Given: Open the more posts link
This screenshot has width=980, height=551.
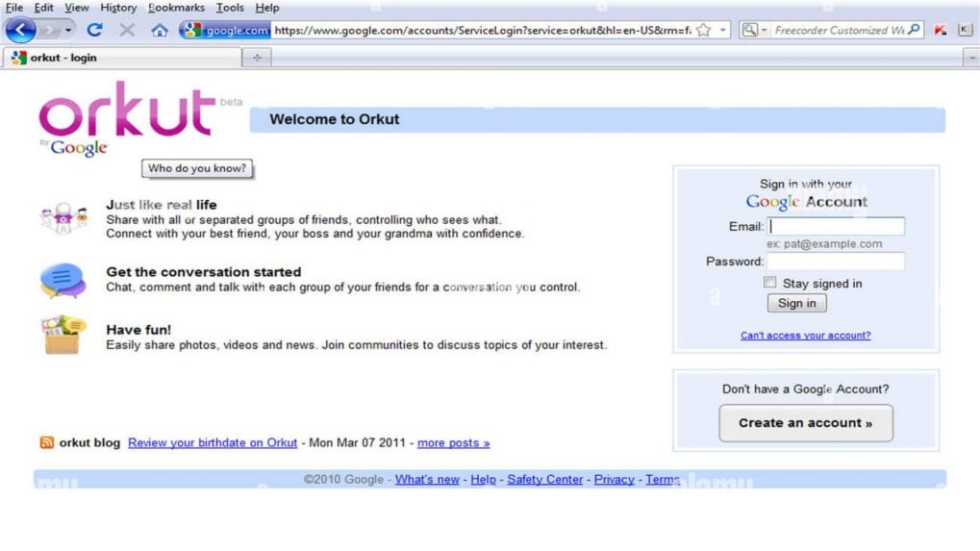Looking at the screenshot, I should click(453, 443).
